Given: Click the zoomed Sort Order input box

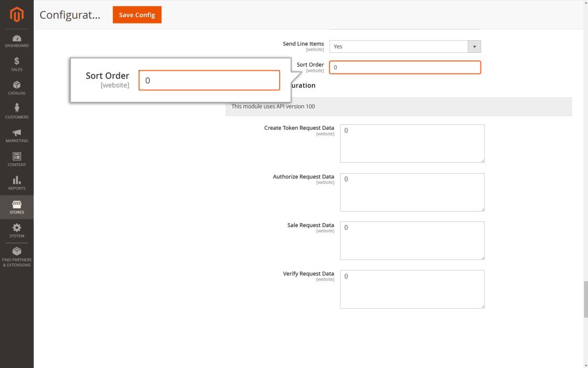Looking at the screenshot, I should [x=208, y=80].
